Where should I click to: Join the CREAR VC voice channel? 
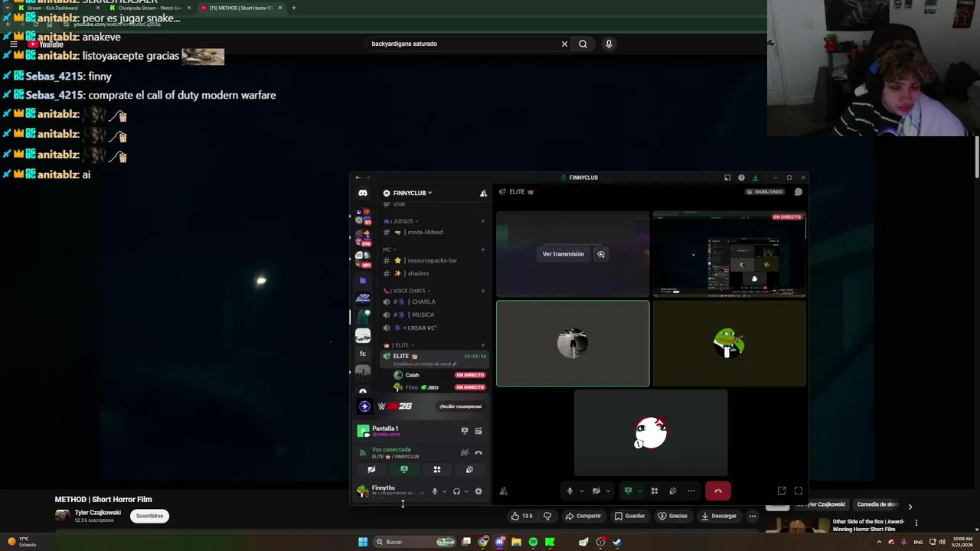click(433, 328)
